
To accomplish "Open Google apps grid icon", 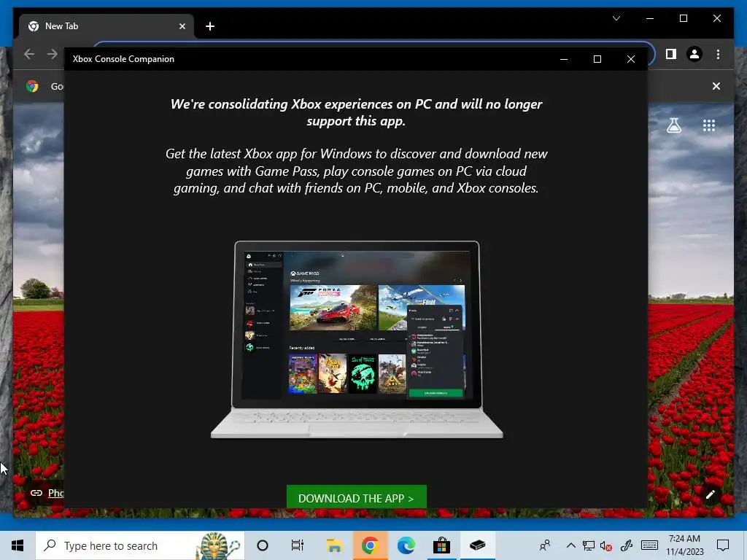I will tap(709, 125).
